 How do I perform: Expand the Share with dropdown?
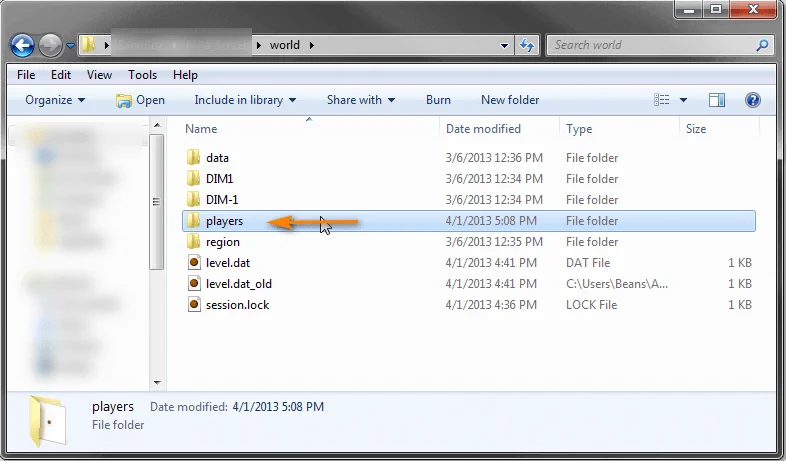click(x=361, y=100)
